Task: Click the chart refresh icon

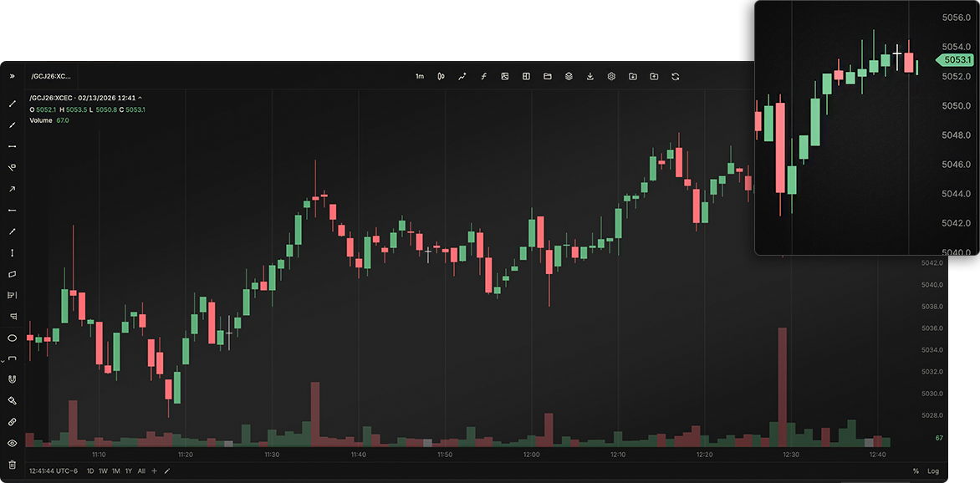Action: [x=675, y=76]
